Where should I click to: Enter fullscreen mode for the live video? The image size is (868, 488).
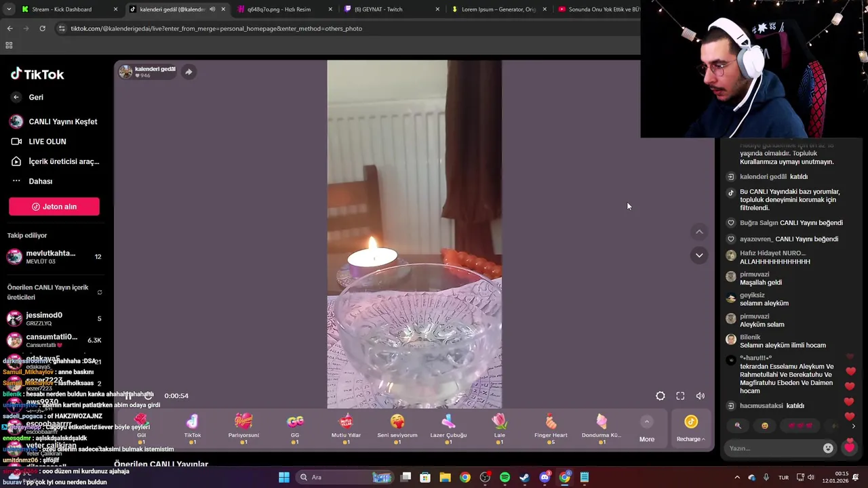(x=680, y=396)
